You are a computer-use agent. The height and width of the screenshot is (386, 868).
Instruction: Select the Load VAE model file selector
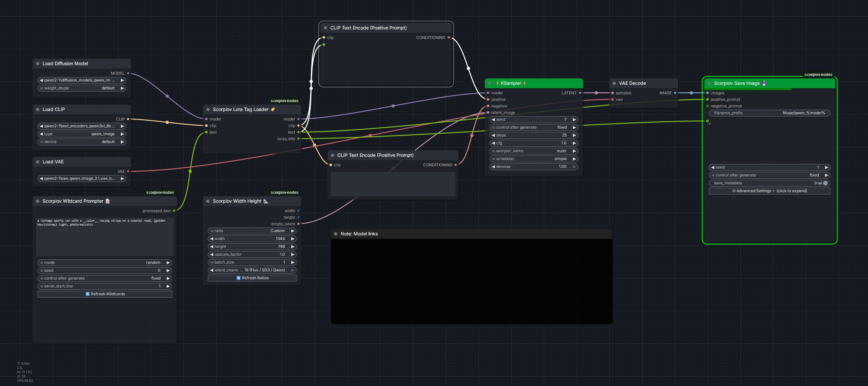pos(82,178)
